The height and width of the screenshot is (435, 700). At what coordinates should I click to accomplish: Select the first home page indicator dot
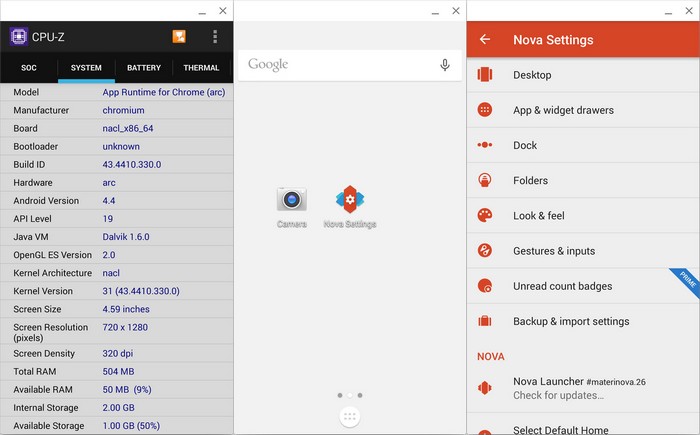tap(340, 395)
